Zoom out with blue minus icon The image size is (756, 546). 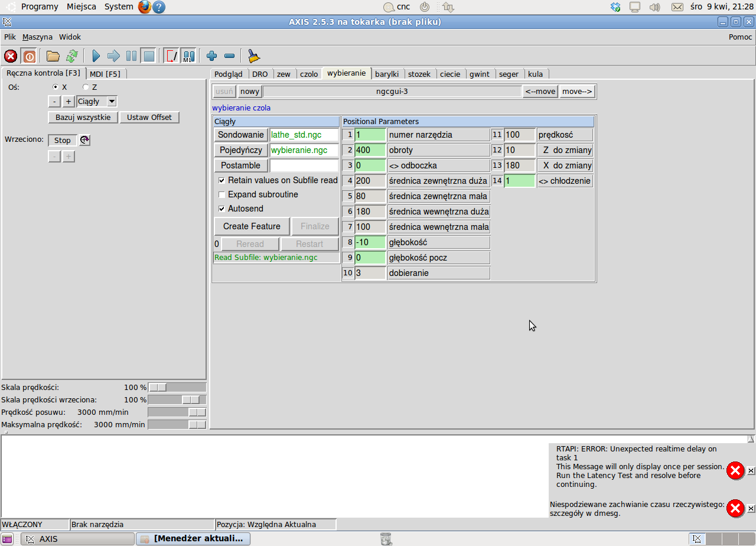click(x=230, y=56)
